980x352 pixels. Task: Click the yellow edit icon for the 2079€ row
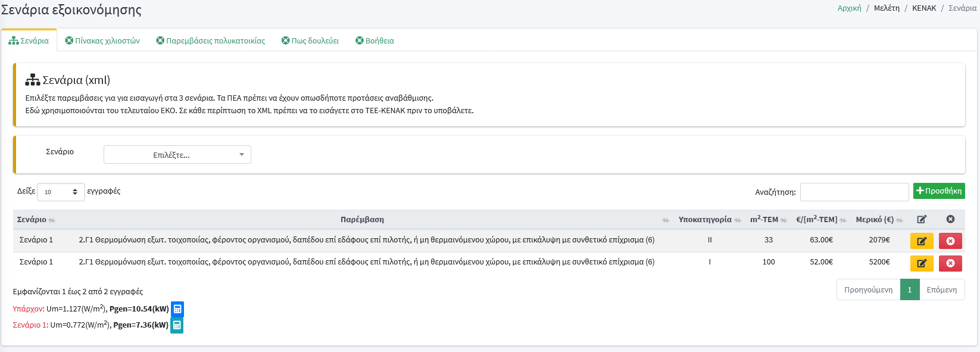pos(921,241)
